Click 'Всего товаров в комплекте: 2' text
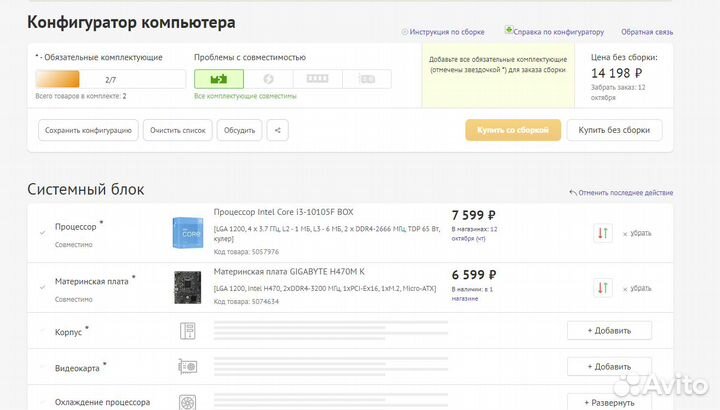Image resolution: width=720 pixels, height=410 pixels. pyautogui.click(x=81, y=96)
